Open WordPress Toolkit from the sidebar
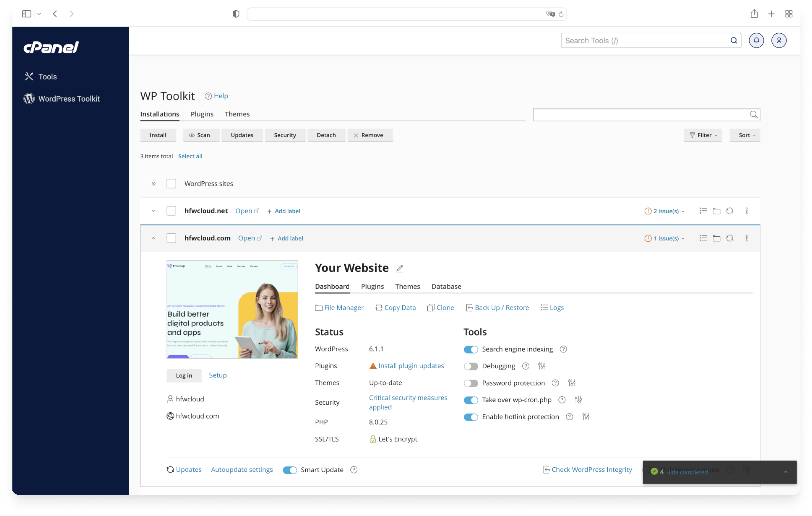 pos(69,98)
